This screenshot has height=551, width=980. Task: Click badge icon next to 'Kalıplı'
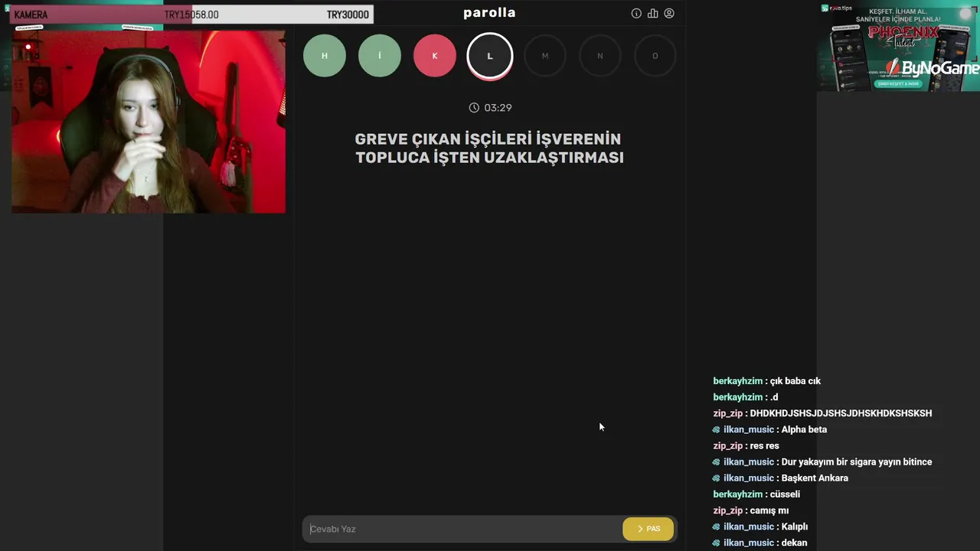click(717, 527)
